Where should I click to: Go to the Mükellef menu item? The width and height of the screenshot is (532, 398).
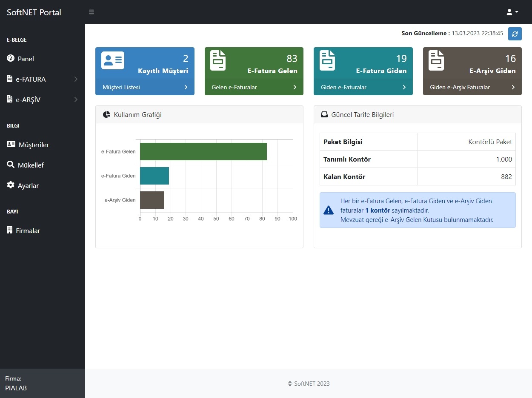pos(43,165)
